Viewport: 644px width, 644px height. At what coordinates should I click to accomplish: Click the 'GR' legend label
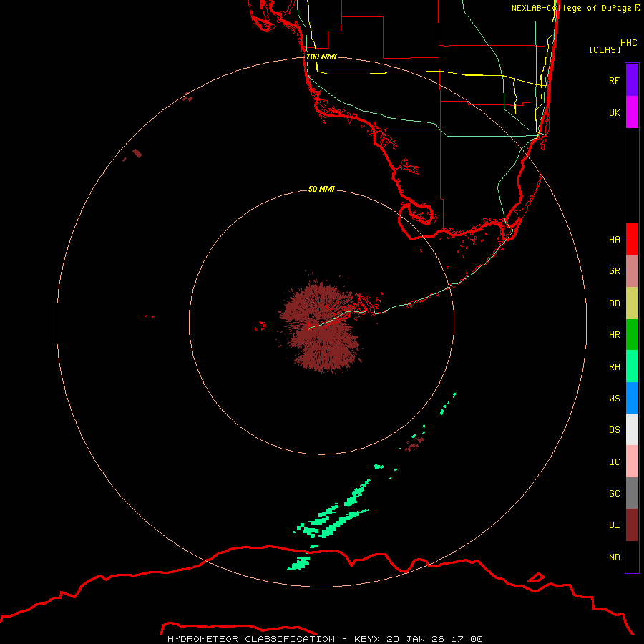point(614,271)
